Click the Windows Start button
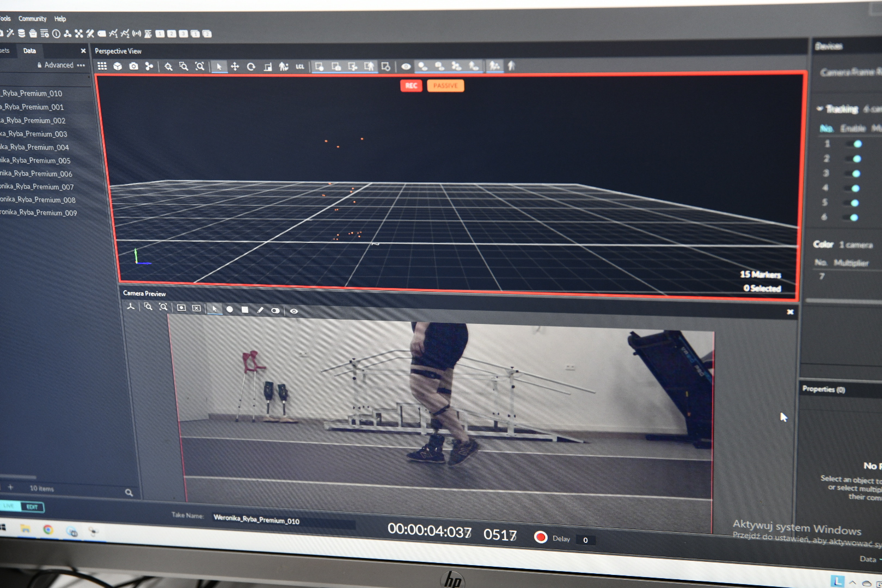The width and height of the screenshot is (882, 588). click(2, 527)
